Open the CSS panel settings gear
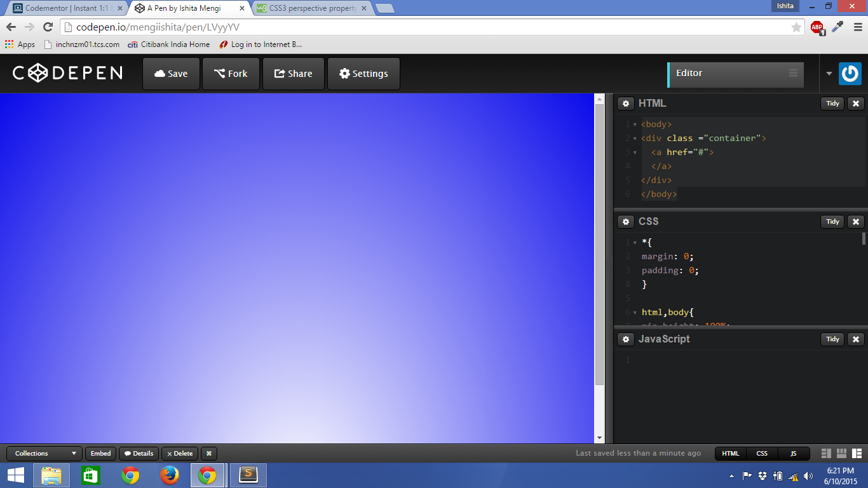The width and height of the screenshot is (868, 488). click(x=626, y=221)
